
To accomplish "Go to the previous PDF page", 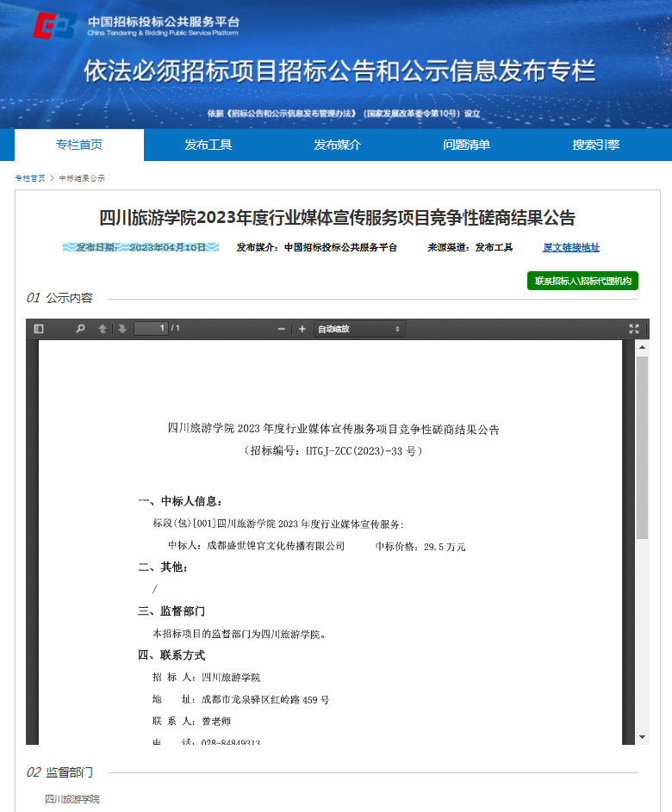I will click(103, 329).
